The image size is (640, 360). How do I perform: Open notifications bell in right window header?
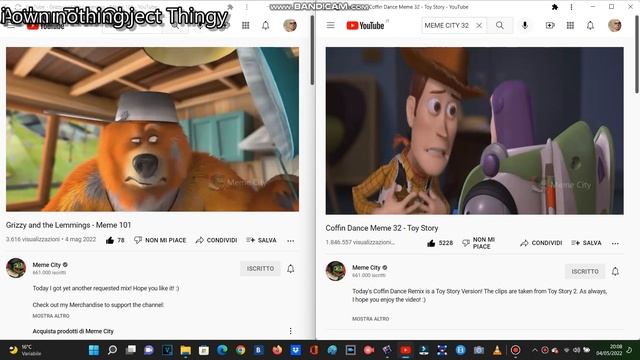pos(590,25)
